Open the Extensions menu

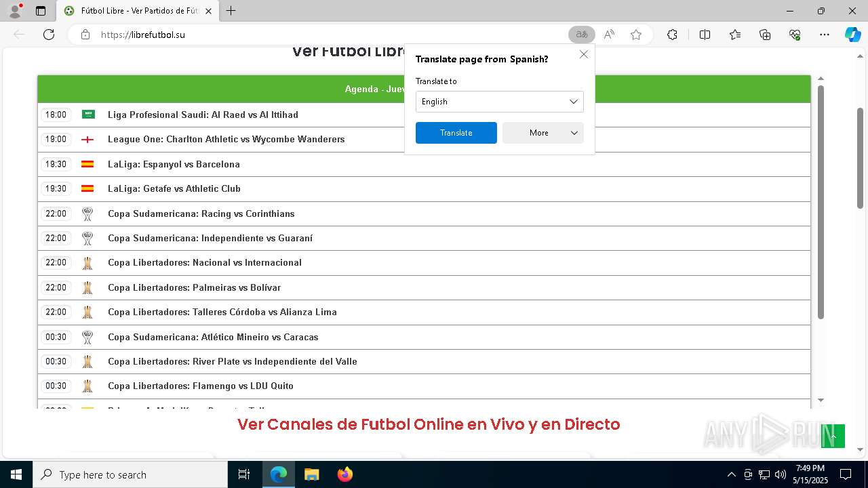[672, 35]
